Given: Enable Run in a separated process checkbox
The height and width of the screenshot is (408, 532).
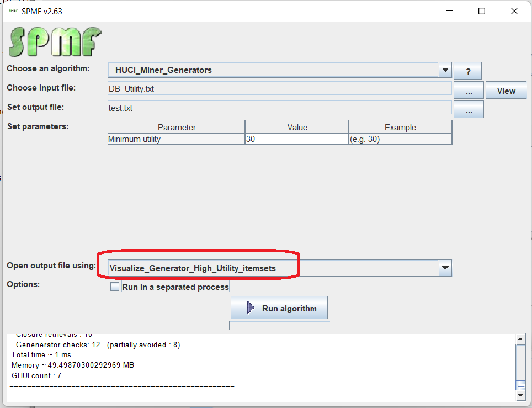Looking at the screenshot, I should tap(115, 287).
